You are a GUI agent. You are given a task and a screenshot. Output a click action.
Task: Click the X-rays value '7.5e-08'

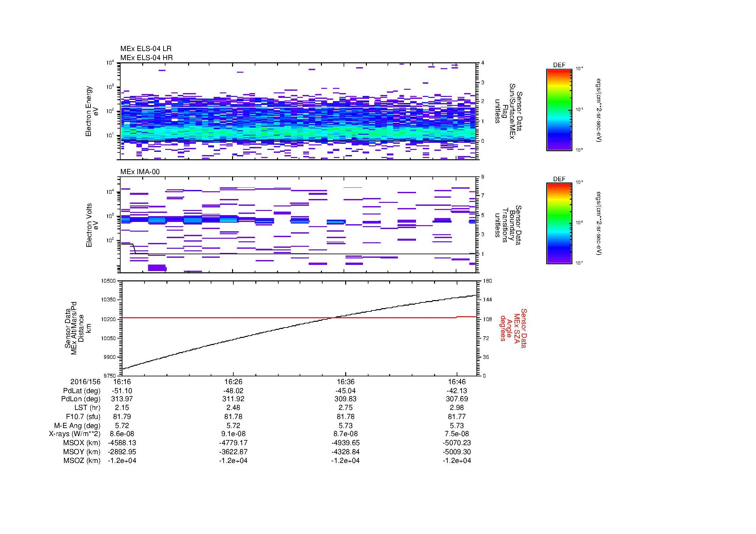point(457,434)
